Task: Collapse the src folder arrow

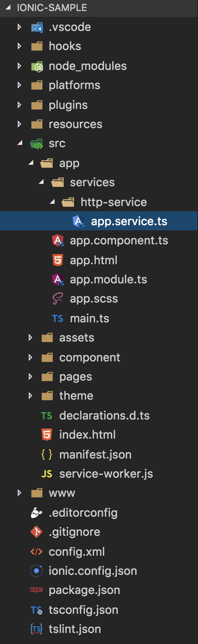Action: [20, 143]
